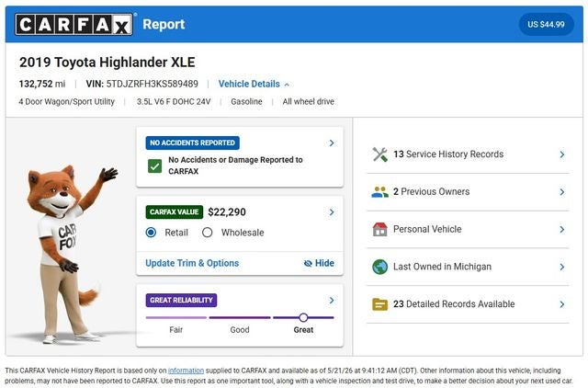Click the people icon beside Previous Owners
This screenshot has width=588, height=388.
[x=379, y=192]
